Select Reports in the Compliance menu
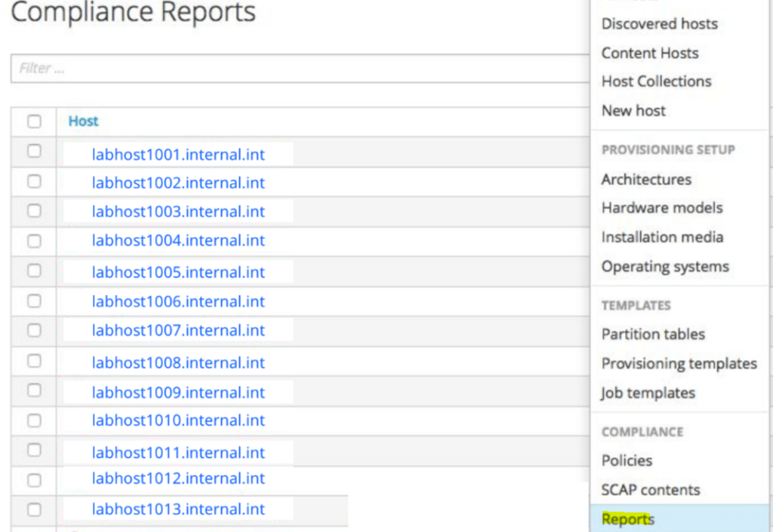The width and height of the screenshot is (773, 532). (628, 519)
